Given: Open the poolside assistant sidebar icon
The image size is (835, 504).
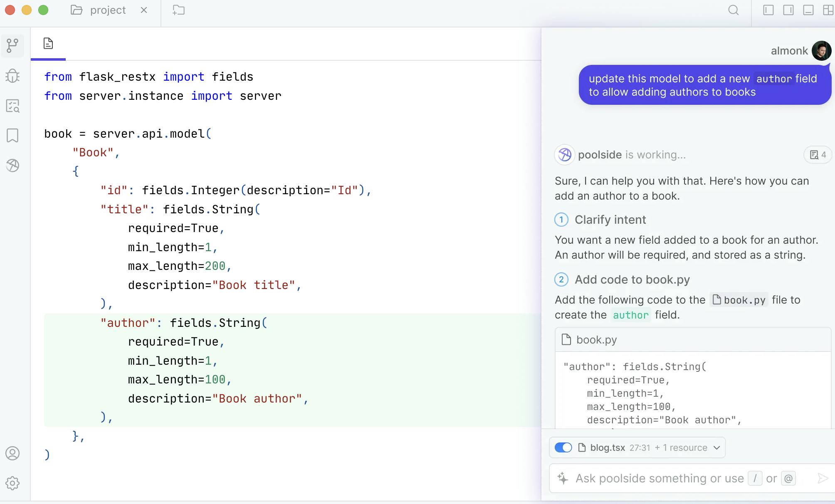Looking at the screenshot, I should coord(13,166).
